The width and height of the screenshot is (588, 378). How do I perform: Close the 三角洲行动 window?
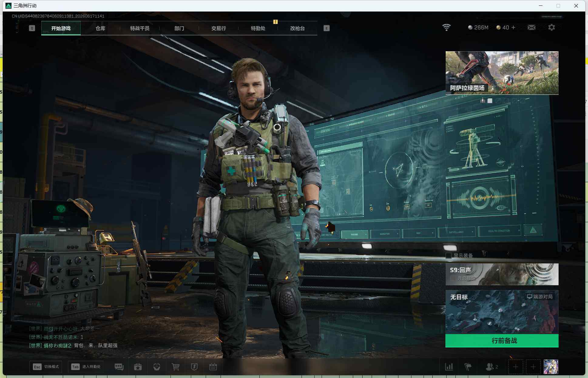coord(576,6)
